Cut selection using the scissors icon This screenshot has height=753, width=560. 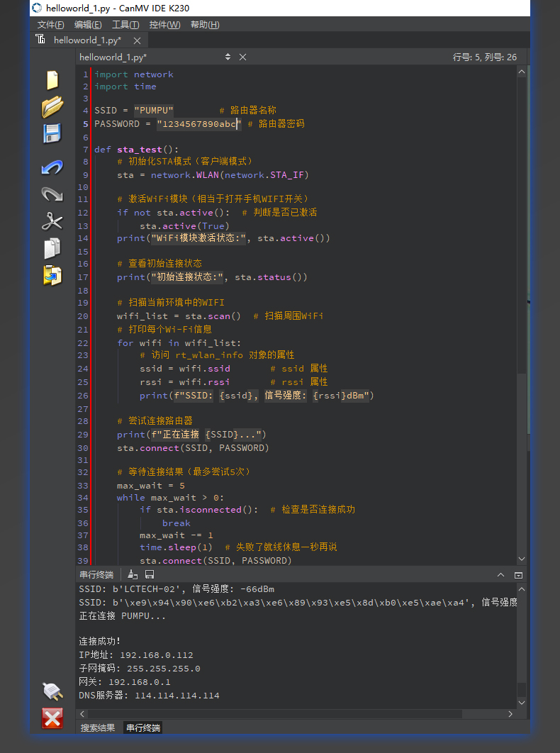(x=52, y=221)
